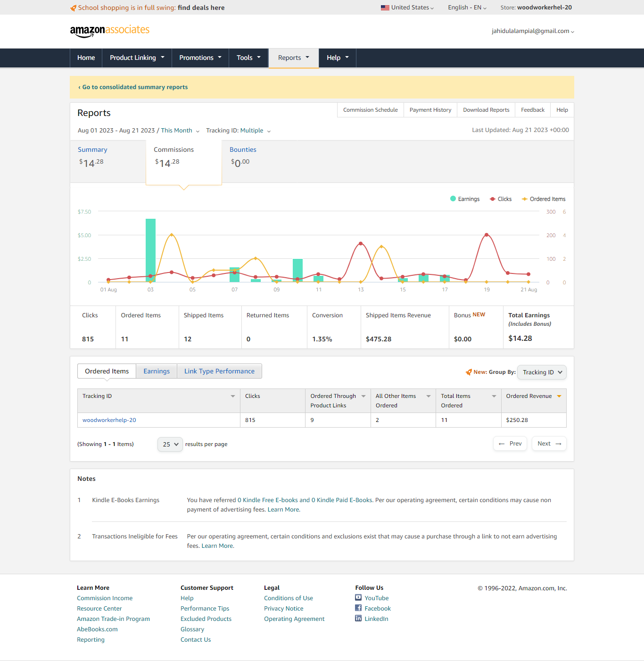This screenshot has width=644, height=661.
Task: Open the account email dropdown
Action: (x=533, y=31)
